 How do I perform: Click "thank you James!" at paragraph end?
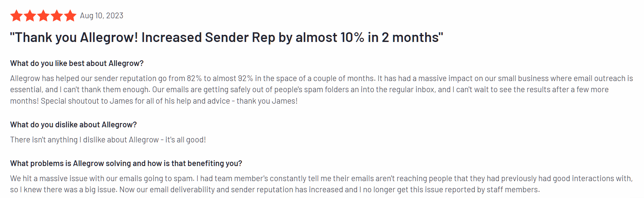coord(267,101)
